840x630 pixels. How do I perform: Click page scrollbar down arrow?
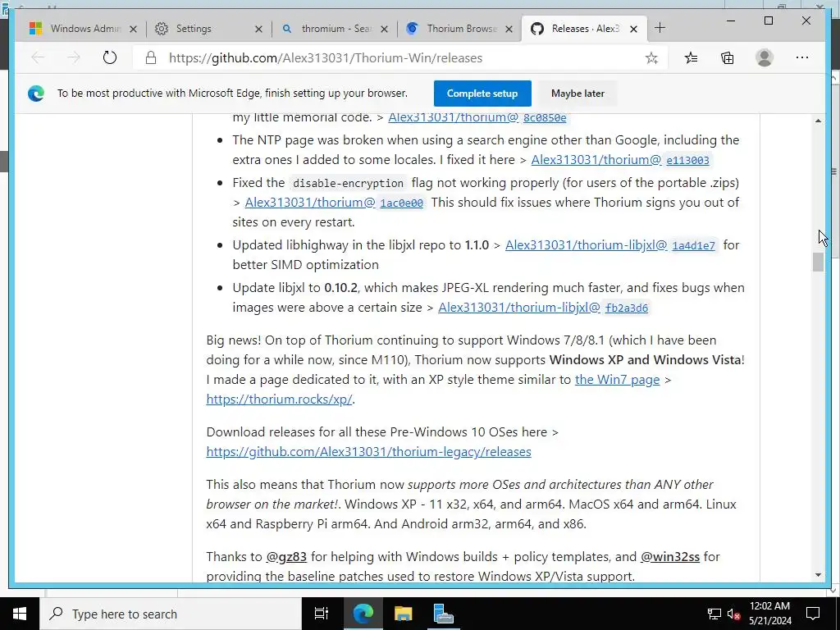(x=818, y=575)
